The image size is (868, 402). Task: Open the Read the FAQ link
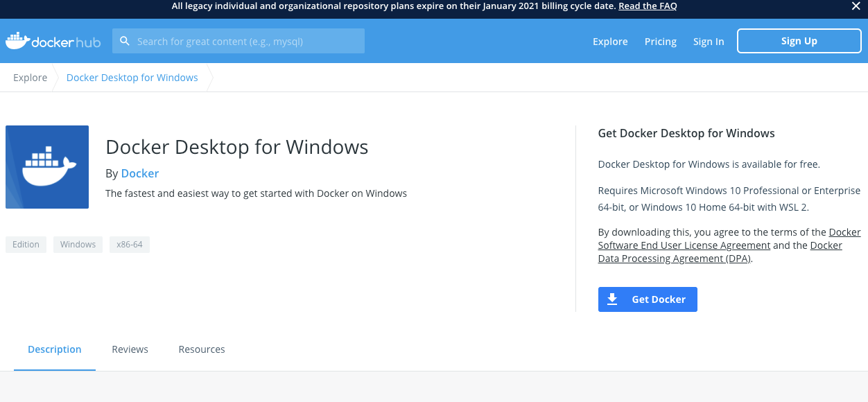pos(648,6)
